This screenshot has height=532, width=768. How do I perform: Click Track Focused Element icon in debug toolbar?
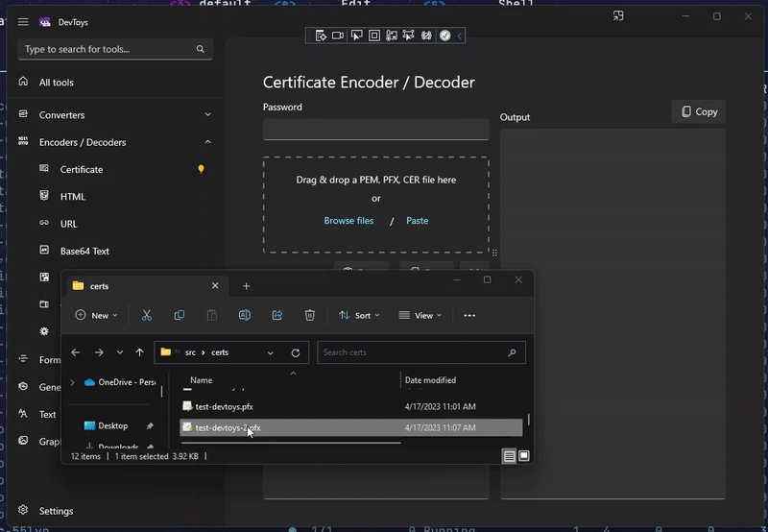pos(409,36)
